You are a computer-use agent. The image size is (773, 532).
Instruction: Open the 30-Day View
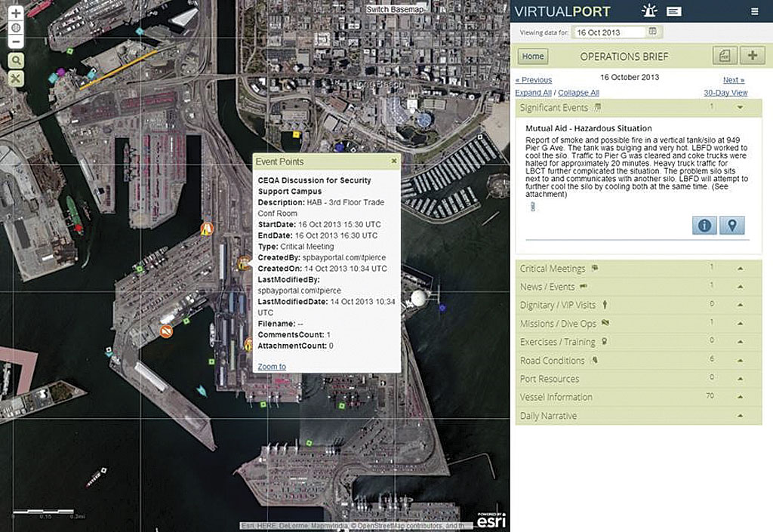point(725,93)
